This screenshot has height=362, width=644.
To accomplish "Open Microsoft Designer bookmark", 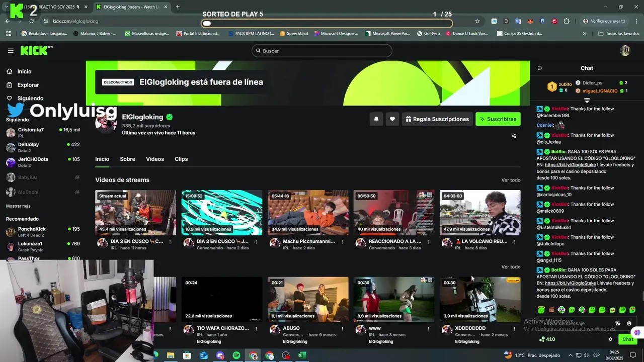I will 336,34.
